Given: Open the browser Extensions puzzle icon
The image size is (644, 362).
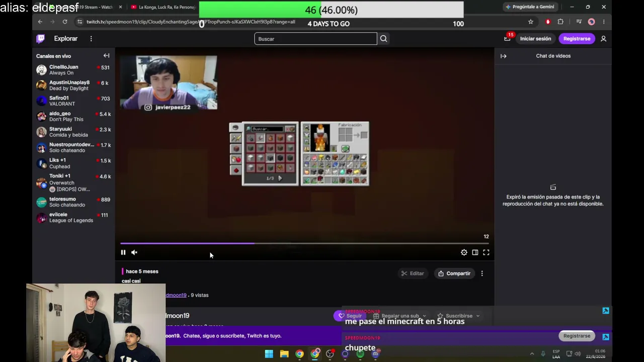Looking at the screenshot, I should tap(560, 22).
